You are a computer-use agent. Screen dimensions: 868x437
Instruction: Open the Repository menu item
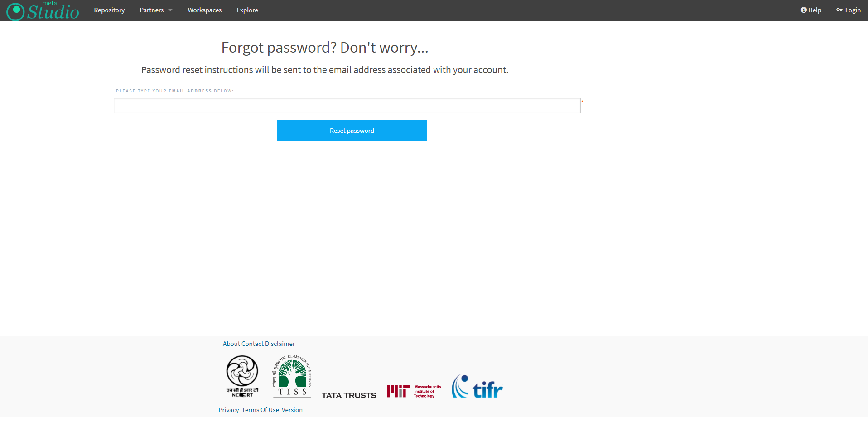[x=109, y=10]
